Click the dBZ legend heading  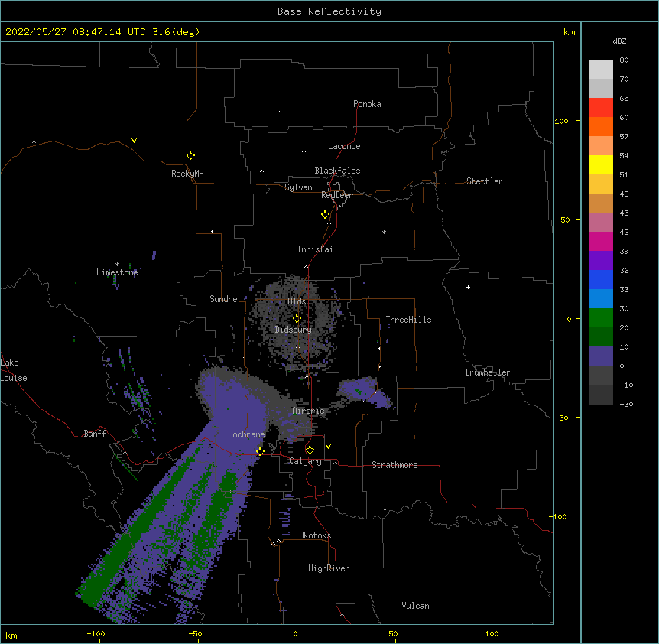[x=619, y=41]
